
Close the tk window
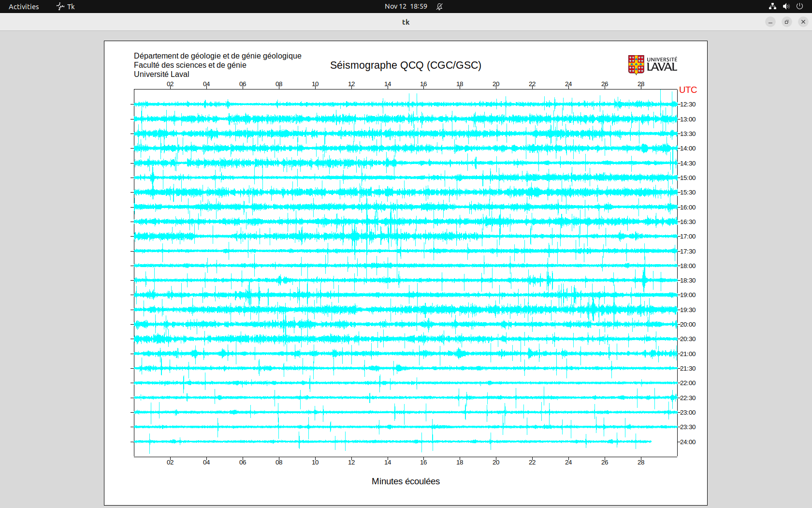point(803,22)
